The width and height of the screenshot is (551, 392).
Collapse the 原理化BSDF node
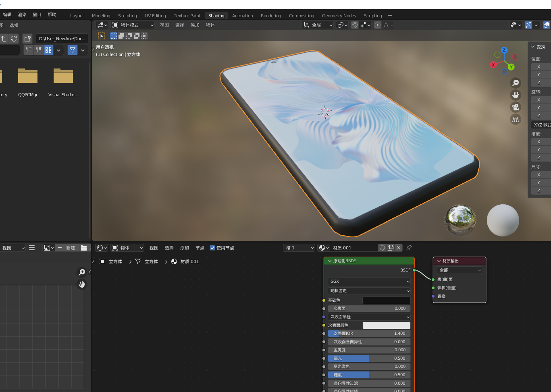coord(329,261)
